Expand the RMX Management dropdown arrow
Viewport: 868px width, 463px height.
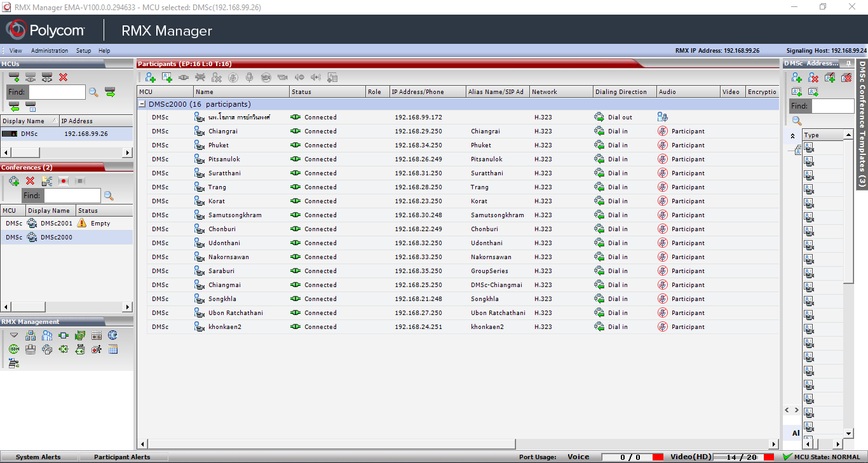(x=14, y=335)
